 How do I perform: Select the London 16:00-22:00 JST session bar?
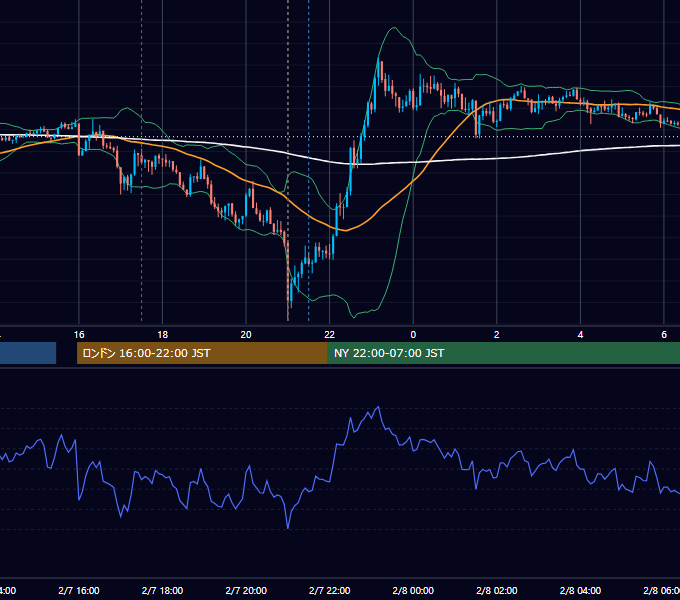tap(202, 353)
